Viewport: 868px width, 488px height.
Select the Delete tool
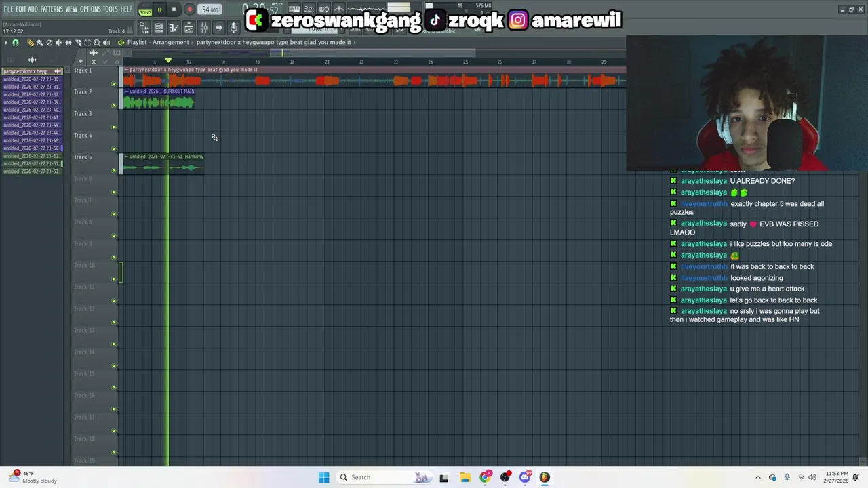pyautogui.click(x=49, y=43)
